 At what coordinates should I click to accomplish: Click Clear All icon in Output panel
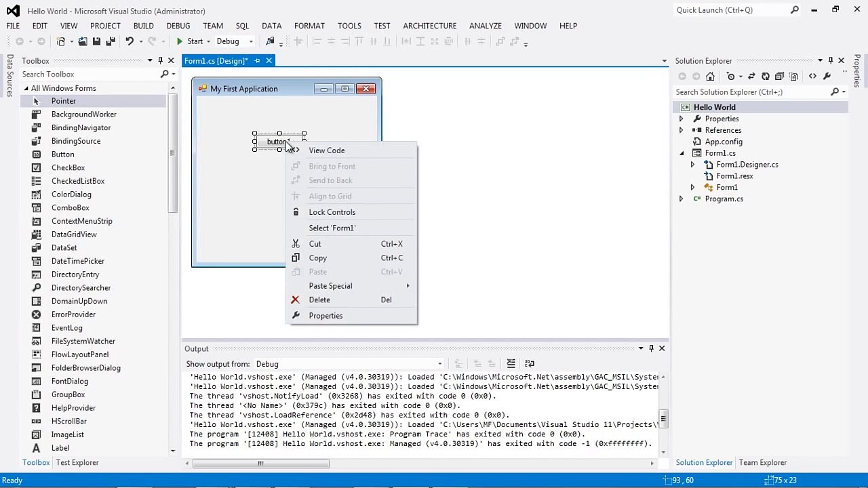511,364
